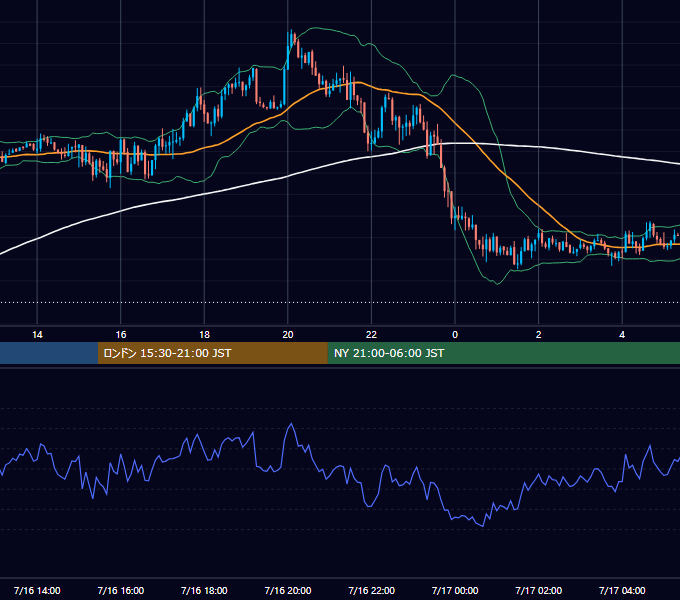The width and height of the screenshot is (680, 600).
Task: Click the 14 hour label on price chart axis
Action: 37,335
